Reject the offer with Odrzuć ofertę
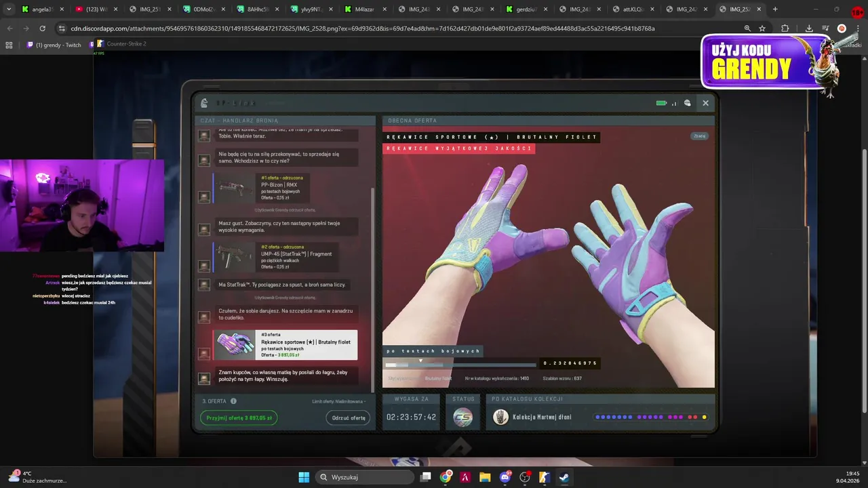 [348, 418]
